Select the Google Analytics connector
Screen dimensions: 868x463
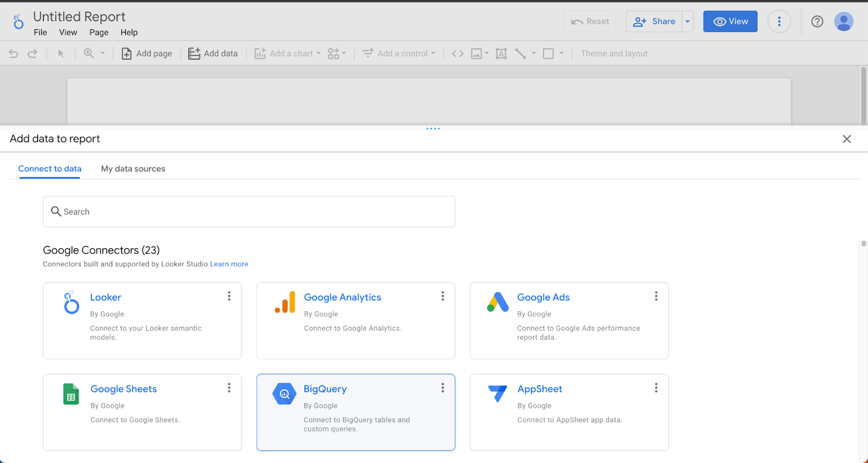[356, 320]
